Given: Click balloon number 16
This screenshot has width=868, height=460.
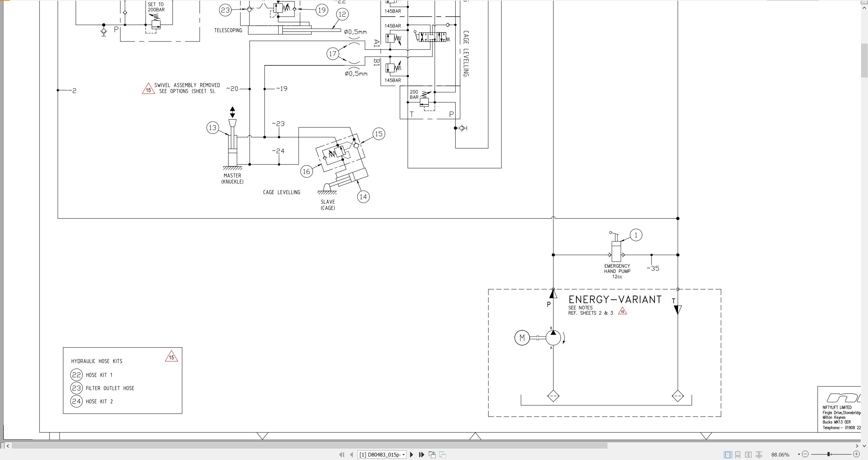Looking at the screenshot, I should point(307,171).
